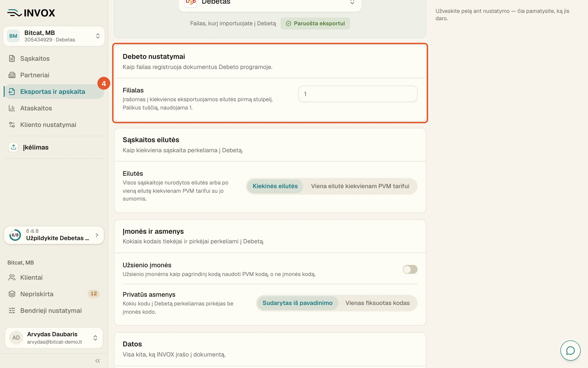
Task: Click the BM company avatar
Action: 13,36
